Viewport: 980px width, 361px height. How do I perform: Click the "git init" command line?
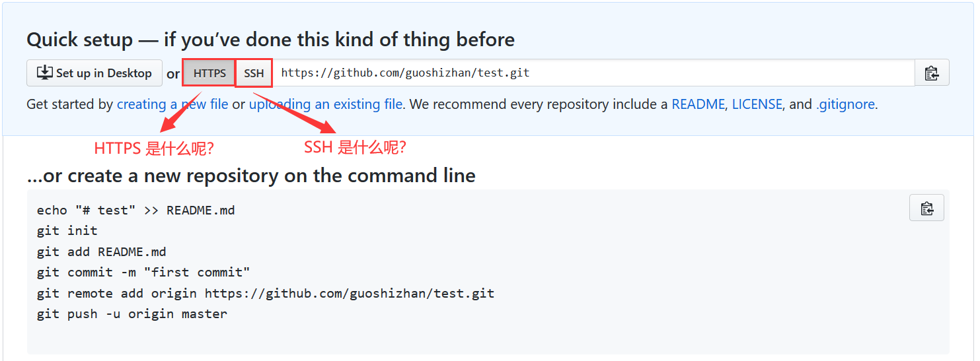pos(67,230)
